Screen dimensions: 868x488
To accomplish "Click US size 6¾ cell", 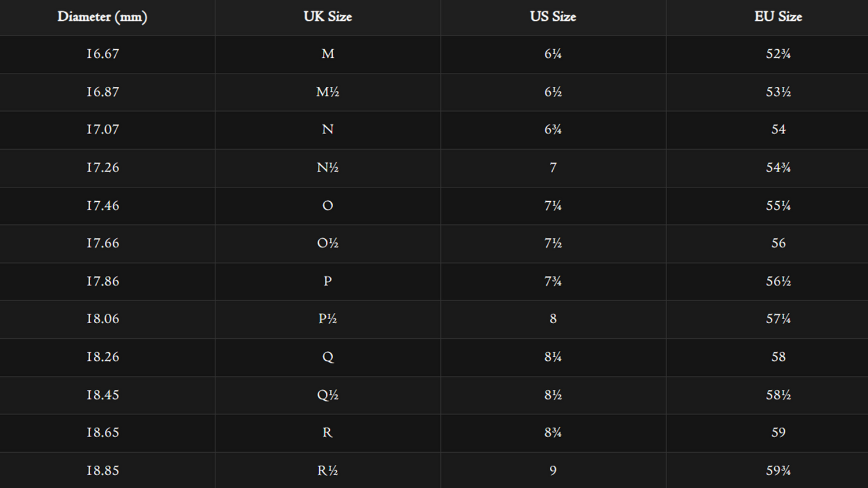I will 553,130.
